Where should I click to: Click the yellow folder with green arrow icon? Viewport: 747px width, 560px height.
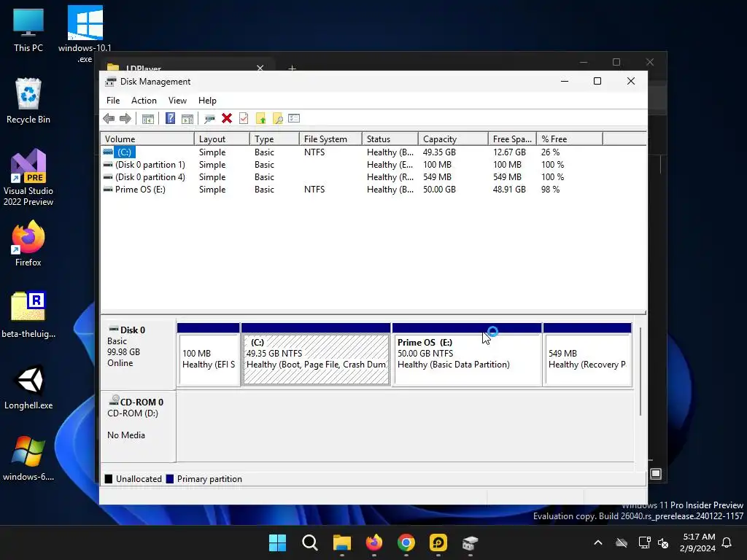click(x=260, y=119)
